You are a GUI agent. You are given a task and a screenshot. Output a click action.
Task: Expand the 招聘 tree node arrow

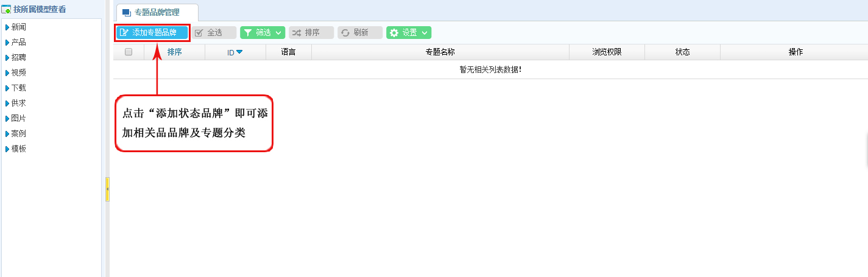tap(7, 58)
